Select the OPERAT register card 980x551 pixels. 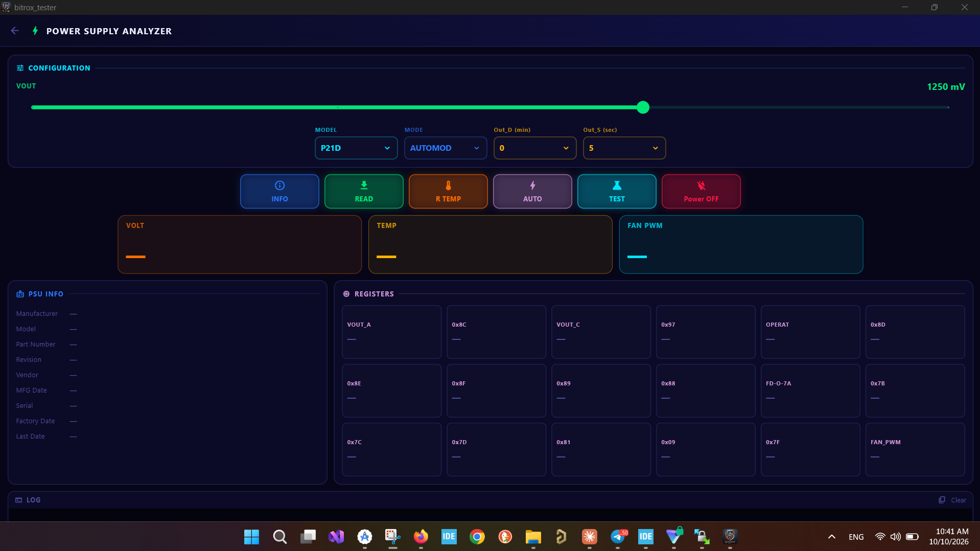810,332
